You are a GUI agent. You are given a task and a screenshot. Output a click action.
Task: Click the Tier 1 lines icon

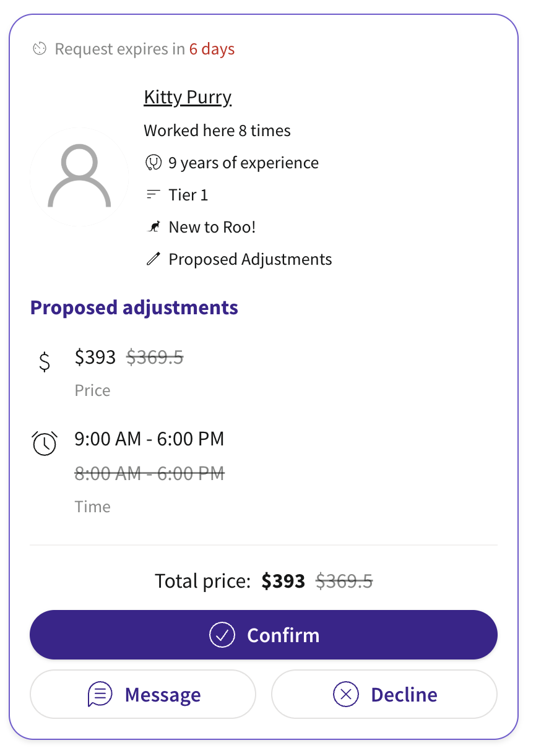tap(153, 195)
